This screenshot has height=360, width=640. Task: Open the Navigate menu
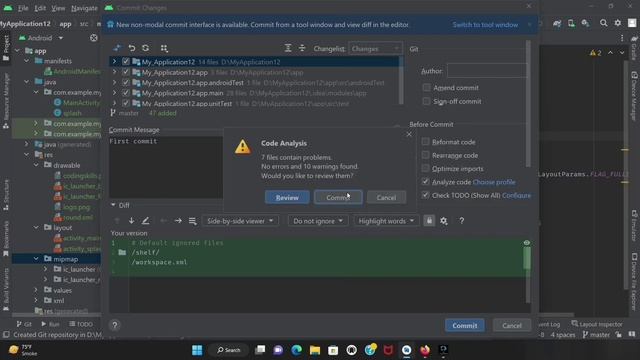(84, 8)
